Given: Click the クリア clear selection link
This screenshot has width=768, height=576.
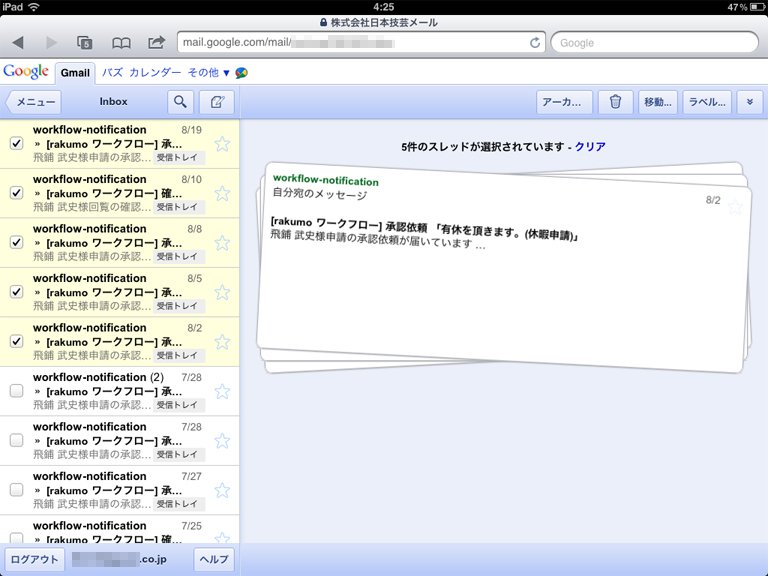Looking at the screenshot, I should pyautogui.click(x=590, y=146).
